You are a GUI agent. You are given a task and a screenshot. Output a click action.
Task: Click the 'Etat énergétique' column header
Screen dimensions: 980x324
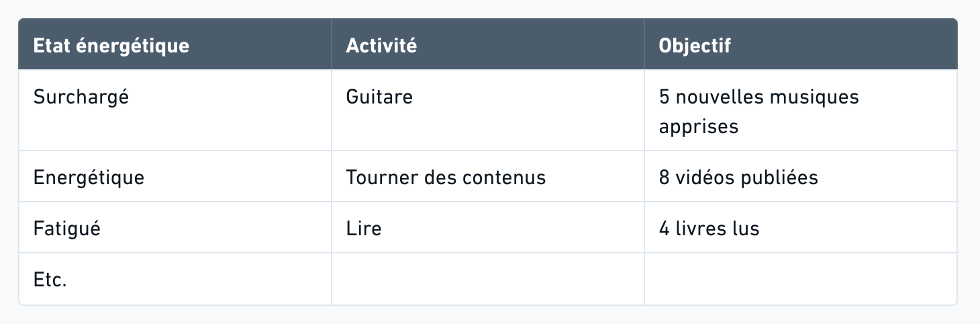pos(111,46)
